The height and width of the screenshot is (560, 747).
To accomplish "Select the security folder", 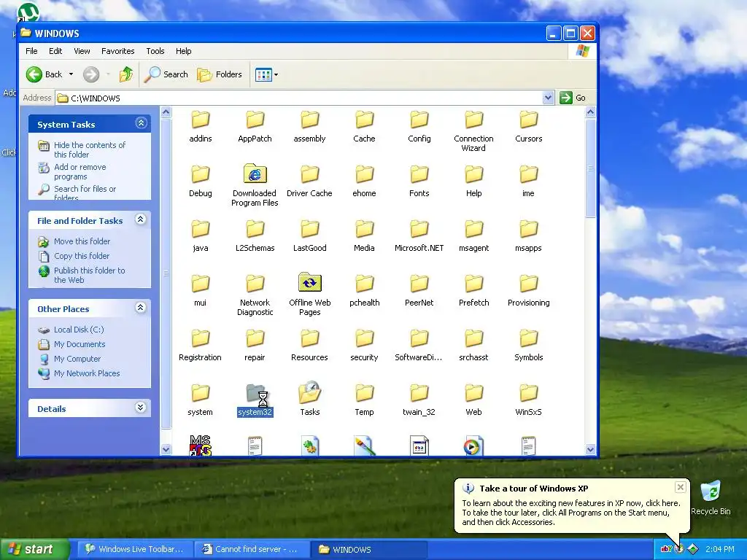I will pyautogui.click(x=365, y=345).
